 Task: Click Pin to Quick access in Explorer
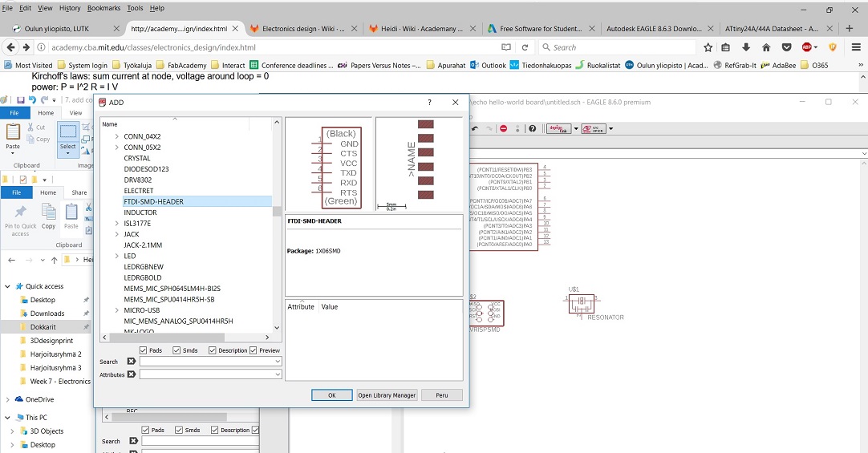point(21,220)
